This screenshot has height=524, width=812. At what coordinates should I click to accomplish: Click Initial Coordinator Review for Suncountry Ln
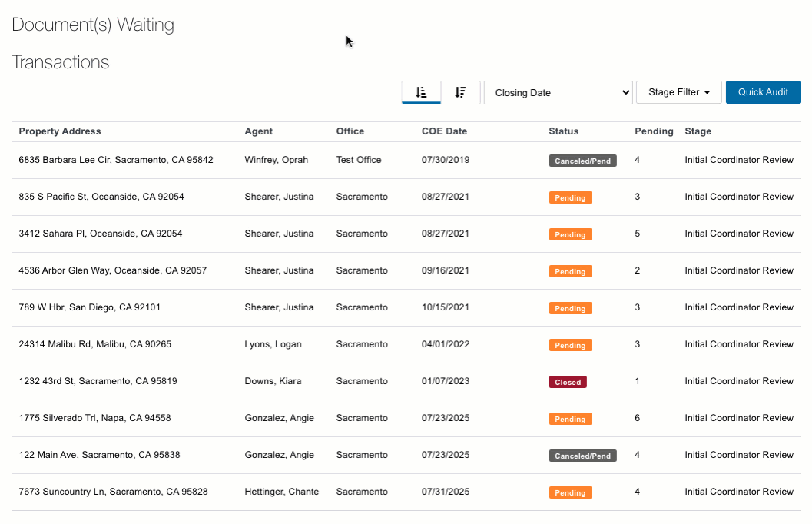[739, 492]
